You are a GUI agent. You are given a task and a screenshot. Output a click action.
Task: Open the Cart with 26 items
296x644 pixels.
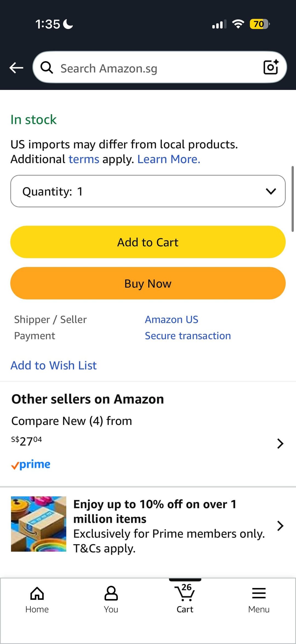point(185,599)
